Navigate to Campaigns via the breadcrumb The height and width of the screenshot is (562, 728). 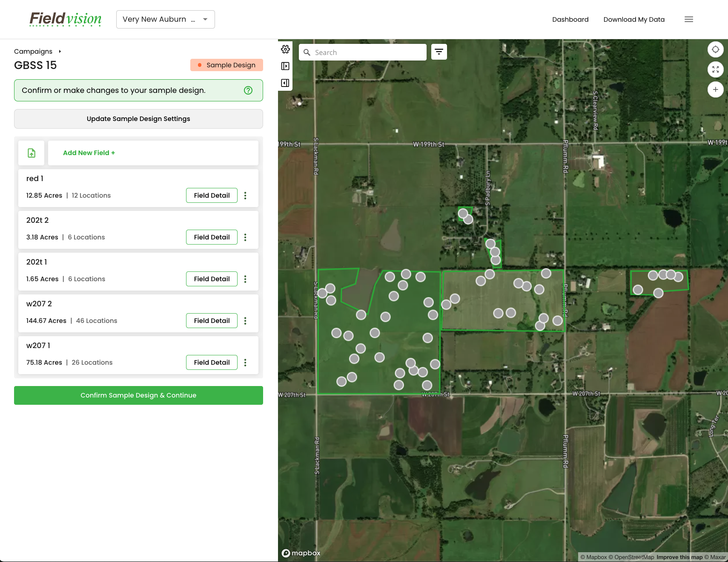[x=33, y=51]
